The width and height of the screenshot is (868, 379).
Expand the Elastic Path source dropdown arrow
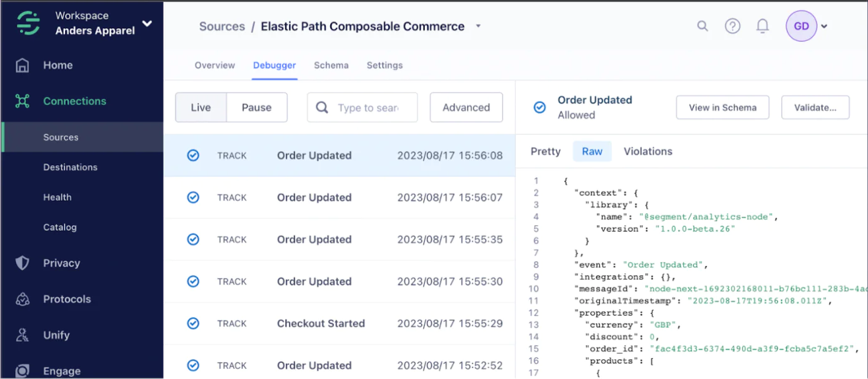tap(478, 26)
